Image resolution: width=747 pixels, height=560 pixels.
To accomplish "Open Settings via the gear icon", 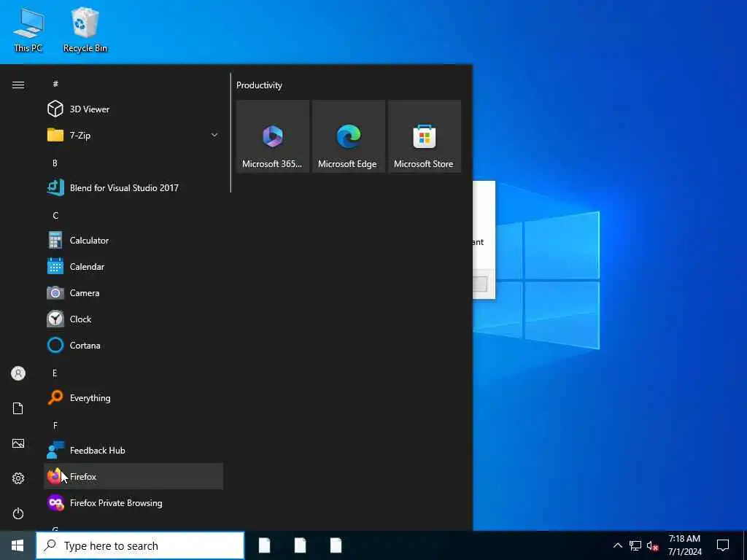I will click(18, 478).
